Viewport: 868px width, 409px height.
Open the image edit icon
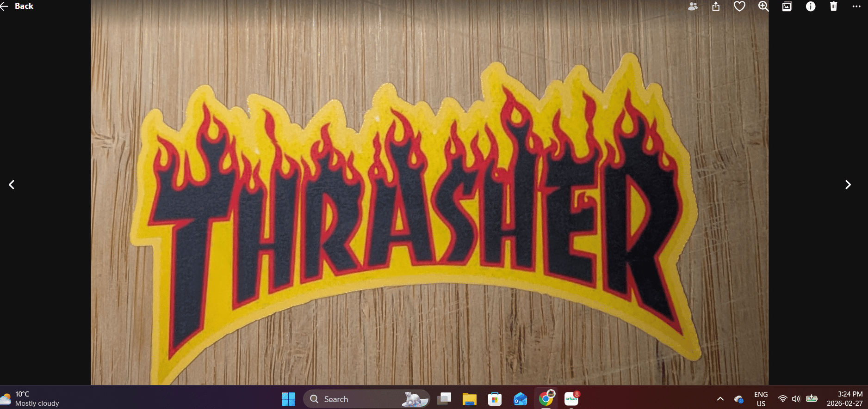click(x=787, y=6)
